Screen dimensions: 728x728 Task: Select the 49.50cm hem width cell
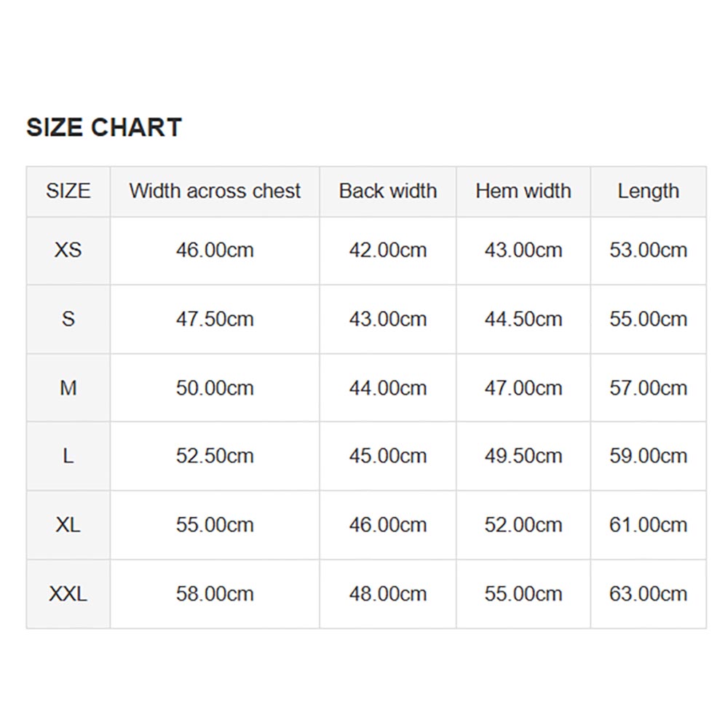523,456
